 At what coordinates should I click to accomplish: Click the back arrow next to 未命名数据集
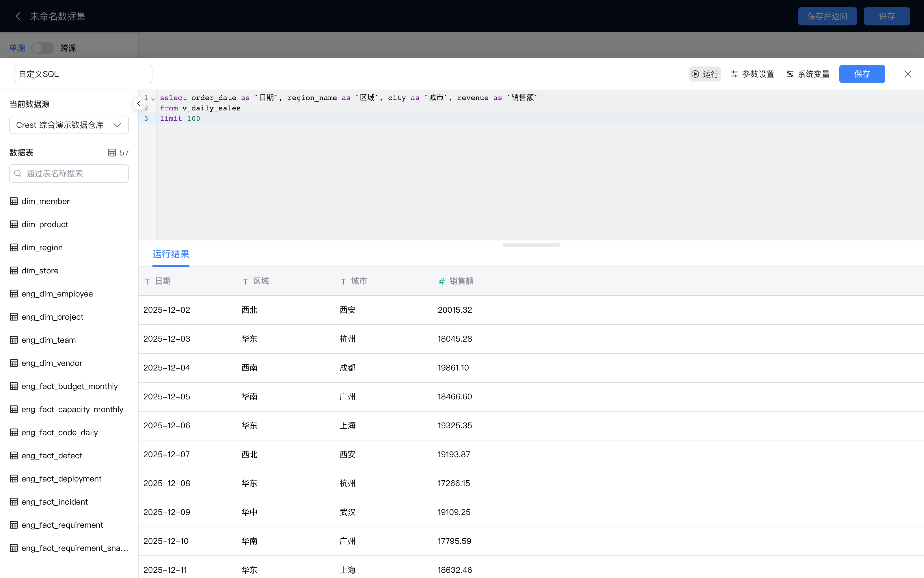pos(18,16)
